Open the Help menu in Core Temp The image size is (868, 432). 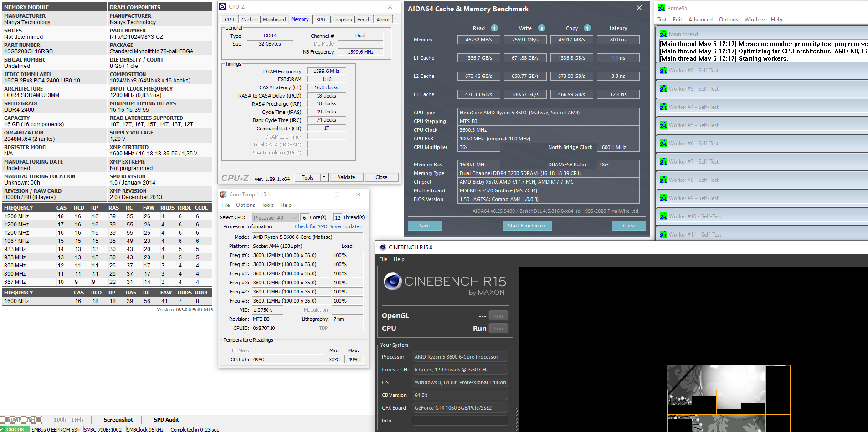(286, 205)
